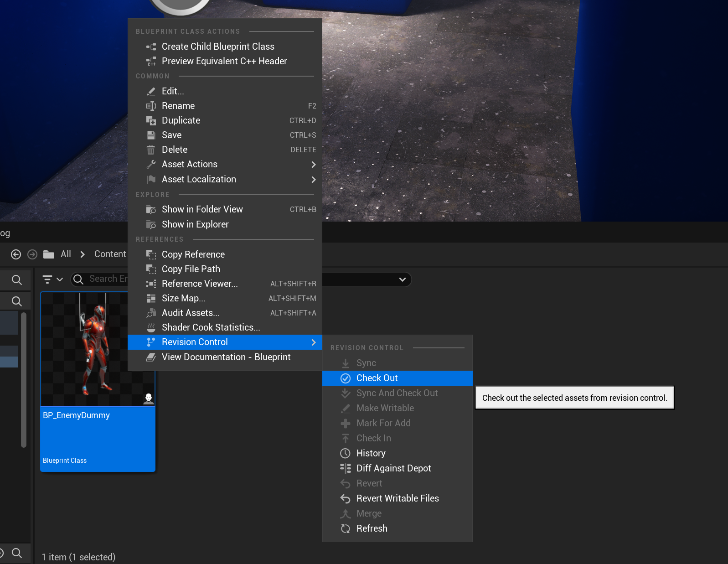Click the Asset Localization flag icon
The width and height of the screenshot is (728, 564).
pyautogui.click(x=151, y=179)
